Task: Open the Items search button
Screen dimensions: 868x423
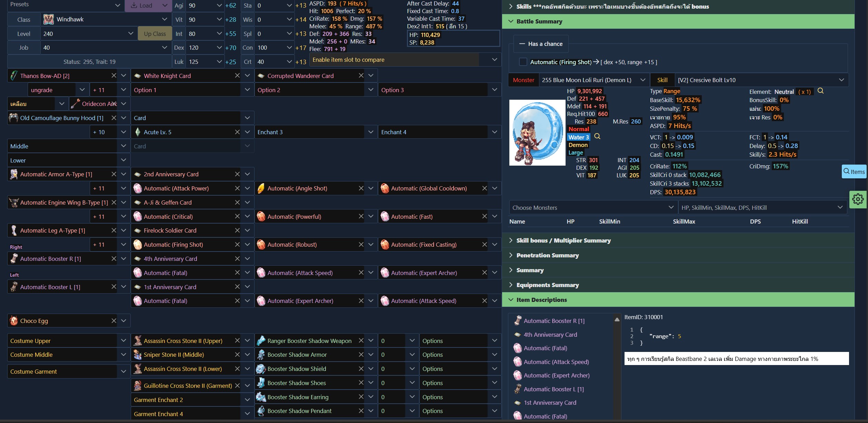Action: pyautogui.click(x=854, y=171)
